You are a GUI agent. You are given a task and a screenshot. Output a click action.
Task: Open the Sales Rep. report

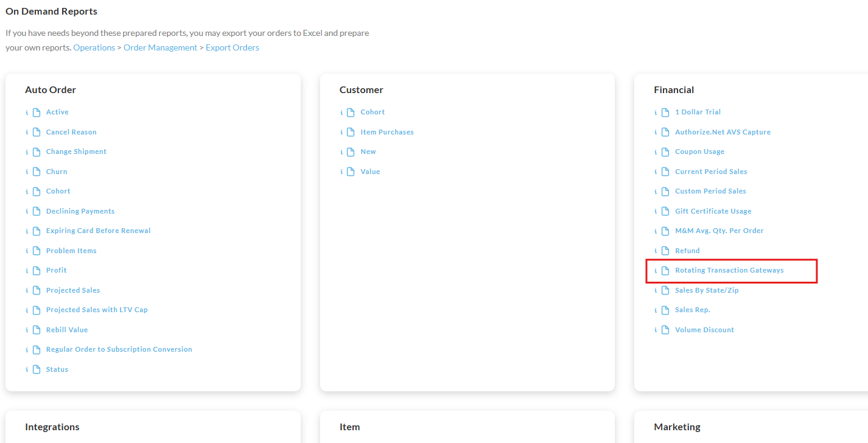pyautogui.click(x=692, y=310)
